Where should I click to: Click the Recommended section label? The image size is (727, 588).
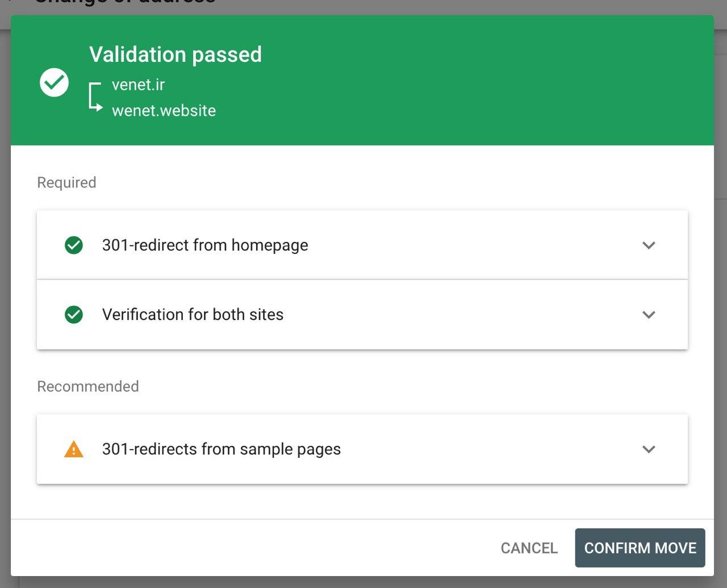click(x=88, y=386)
